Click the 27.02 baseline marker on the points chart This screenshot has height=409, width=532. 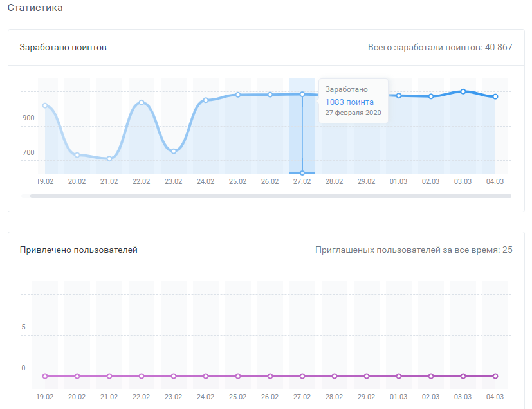tap(302, 173)
